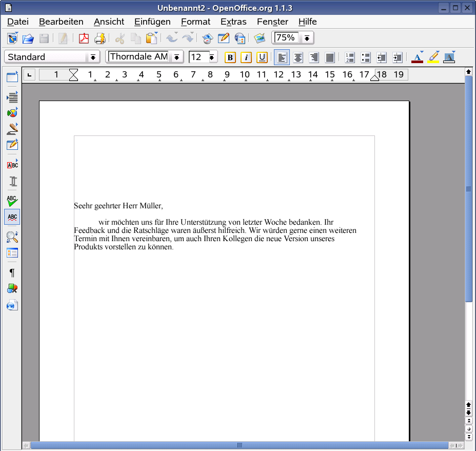Select the Cut tool in toolbar
Image resolution: width=476 pixels, height=451 pixels.
120,38
